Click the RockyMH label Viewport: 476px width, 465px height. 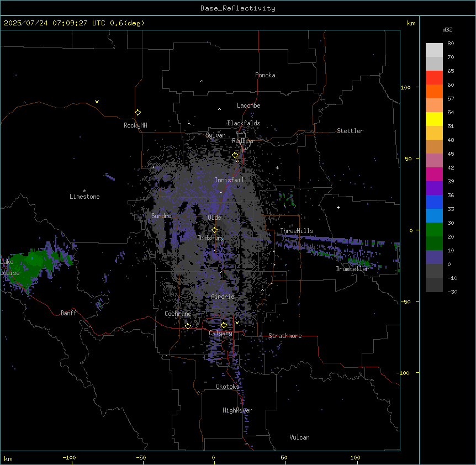click(135, 125)
